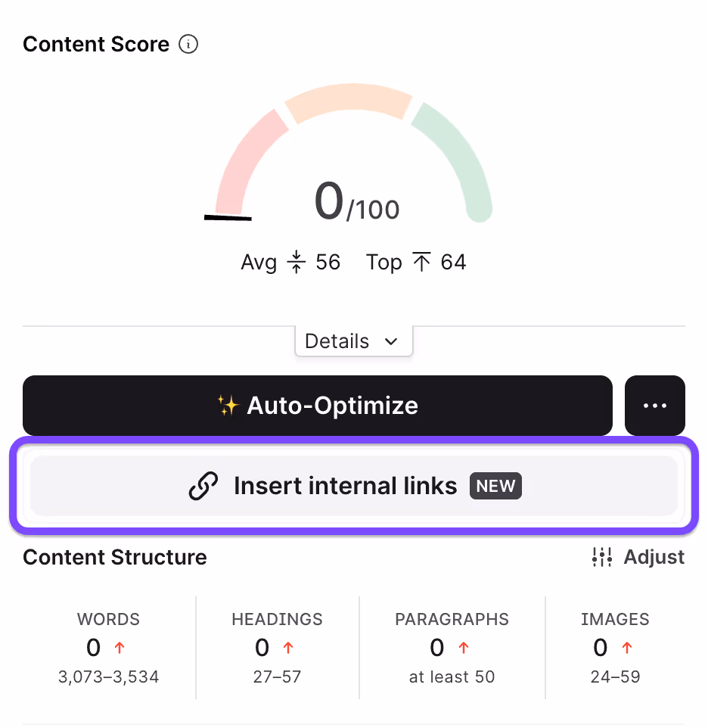This screenshot has width=708, height=728.
Task: Click the Avg score icon
Action: [296, 262]
